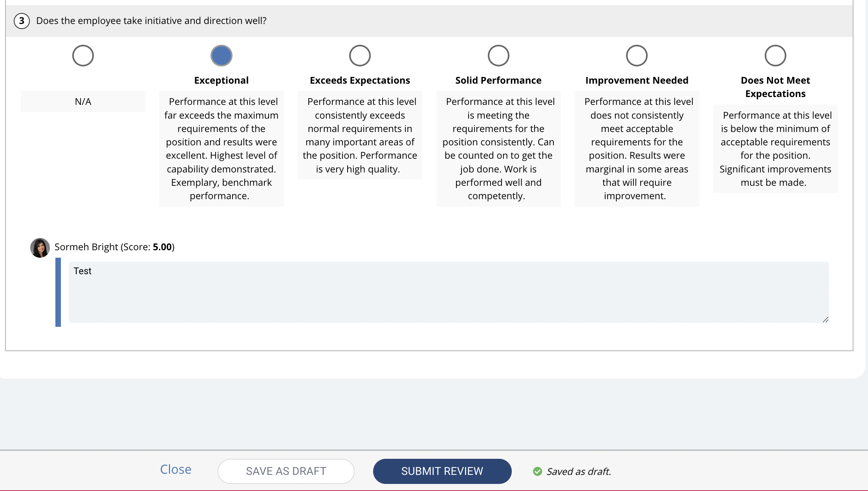Click Sormeh Bright's profile avatar
This screenshot has height=491, width=868.
[40, 248]
